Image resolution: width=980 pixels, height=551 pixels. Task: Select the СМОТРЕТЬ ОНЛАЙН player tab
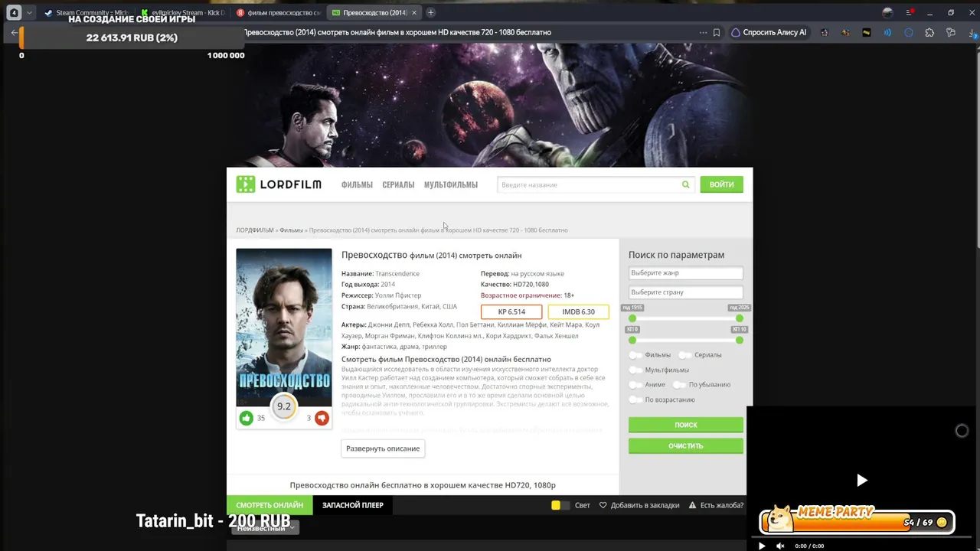[269, 505]
